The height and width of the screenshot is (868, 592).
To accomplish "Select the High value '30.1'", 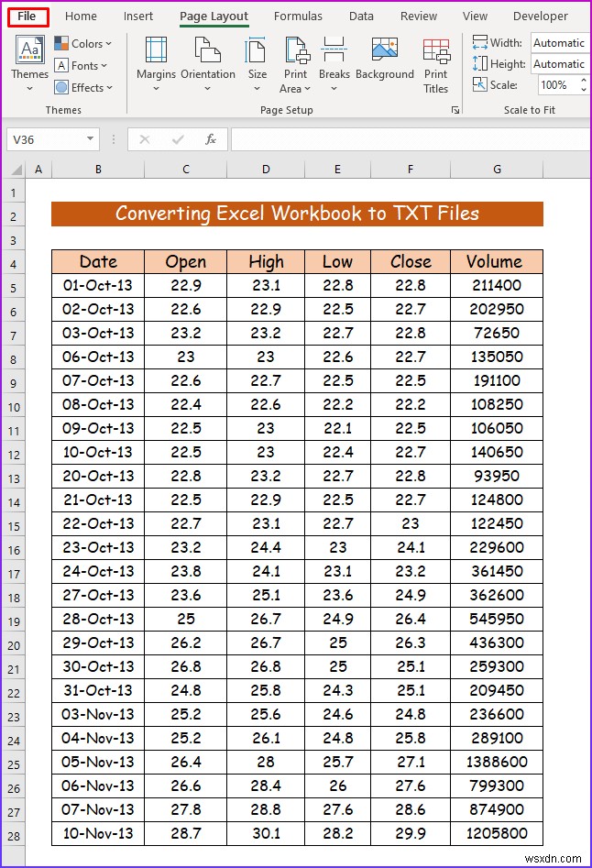I will (266, 833).
